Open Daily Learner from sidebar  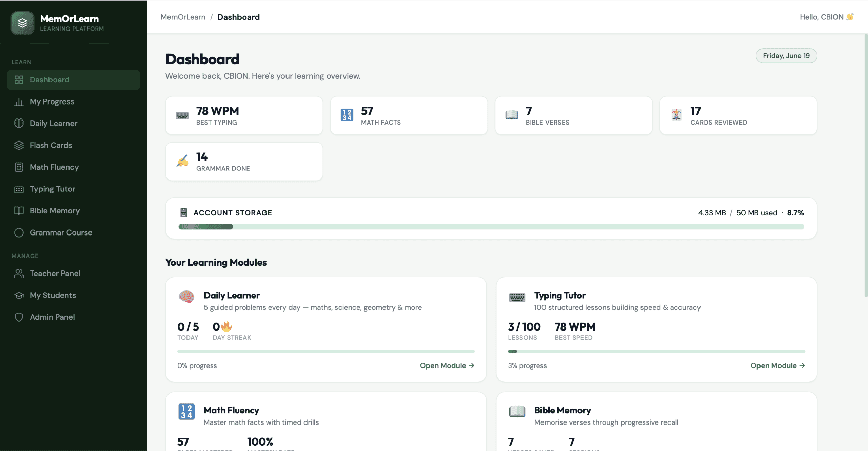73,124
